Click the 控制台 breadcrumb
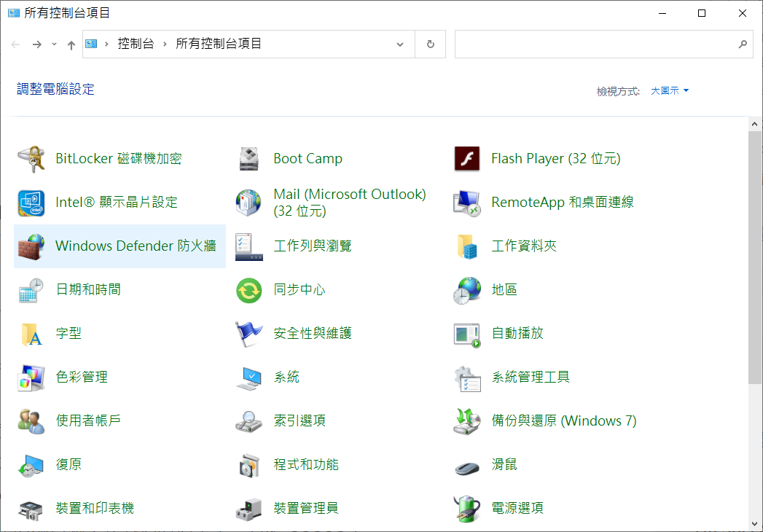 136,44
